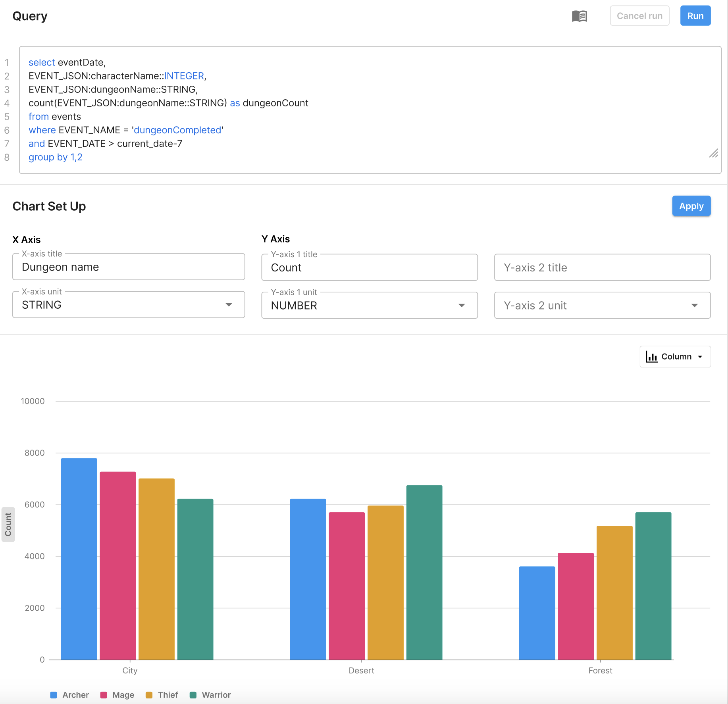728x704 pixels.
Task: Open the documentation book icon
Action: [579, 16]
